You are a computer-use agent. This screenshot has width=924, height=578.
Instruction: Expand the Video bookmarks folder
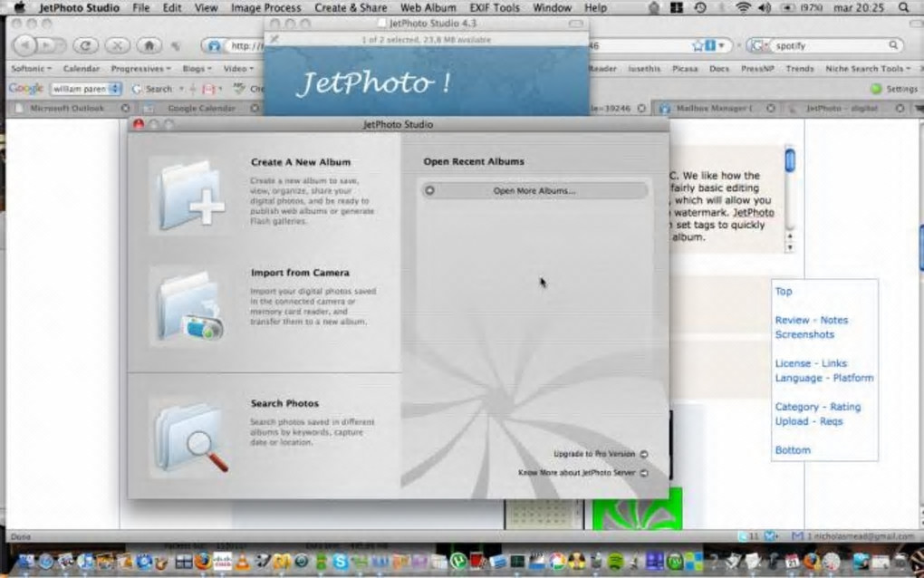point(238,68)
